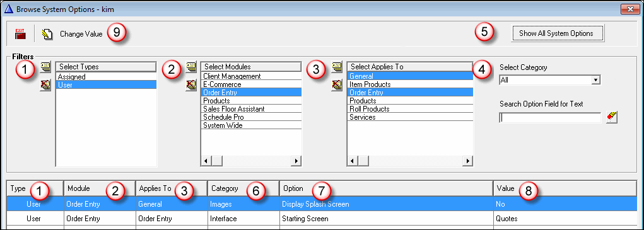Click Change Value toolbar label
Image resolution: width=644 pixels, height=230 pixels.
(x=81, y=34)
